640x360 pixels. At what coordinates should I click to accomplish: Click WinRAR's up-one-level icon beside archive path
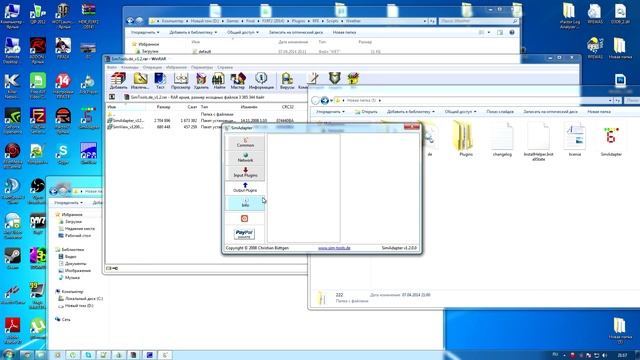pyautogui.click(x=112, y=97)
